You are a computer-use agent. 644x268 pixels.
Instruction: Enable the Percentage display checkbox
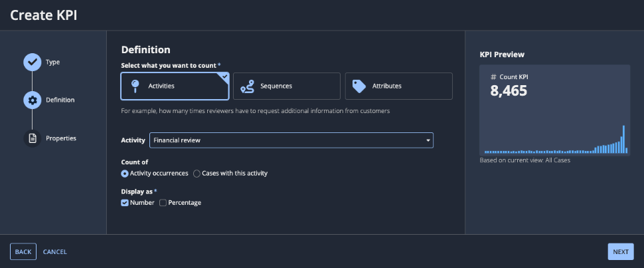(x=163, y=203)
